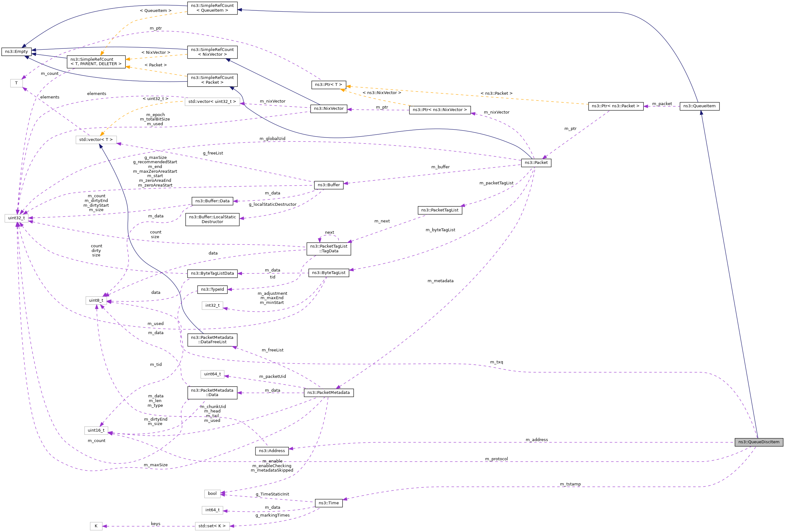Click the m_maxSize edge label
Image resolution: width=785 pixels, height=532 pixels.
pos(156,465)
